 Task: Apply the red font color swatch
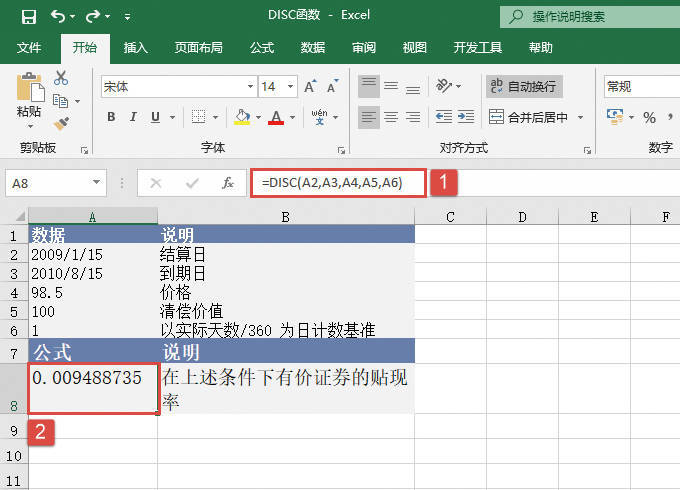(276, 118)
